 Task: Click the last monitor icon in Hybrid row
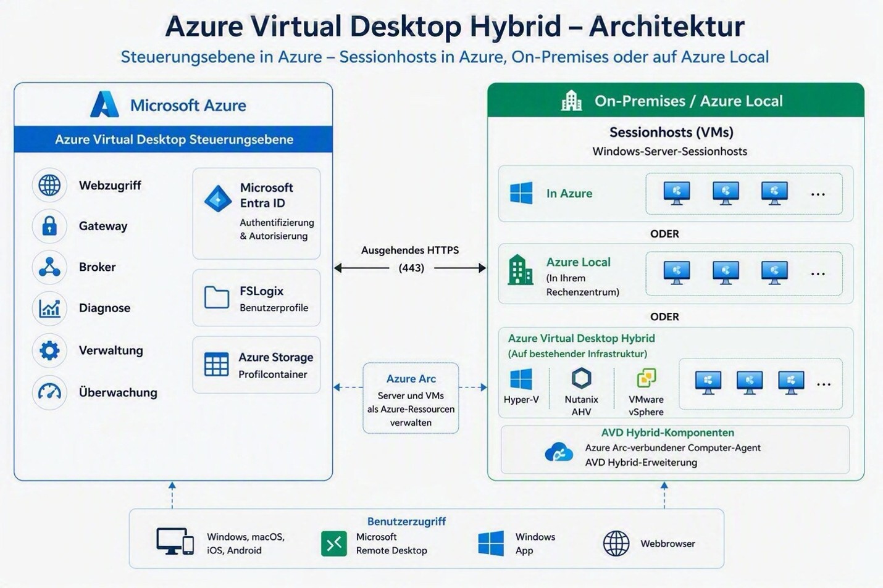(x=791, y=383)
